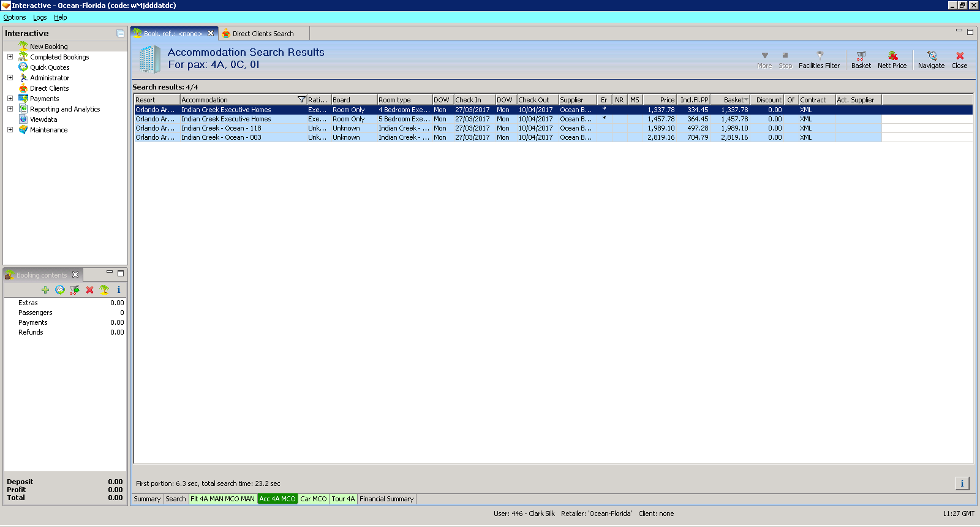This screenshot has height=527, width=980.
Task: Sort by the Resort column header
Action: click(157, 100)
